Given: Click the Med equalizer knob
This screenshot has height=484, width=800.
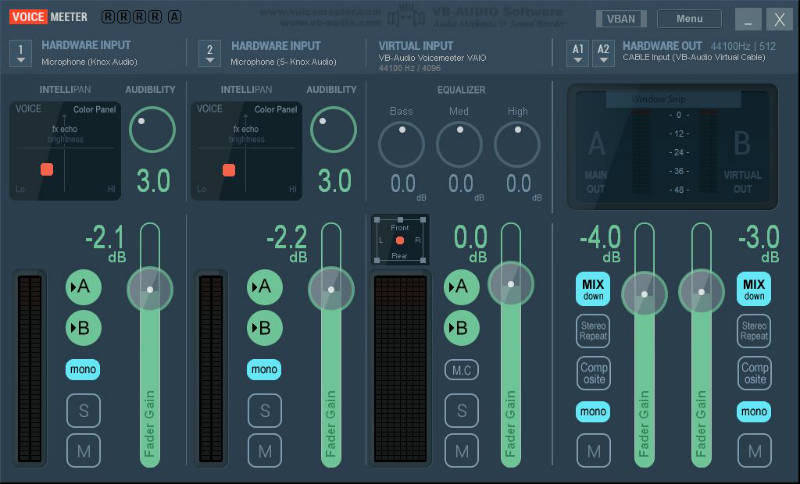Looking at the screenshot, I should [459, 144].
